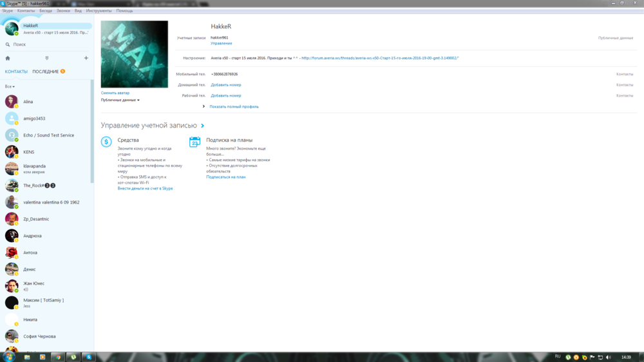
Task: Click Подписаться на план link
Action: (x=225, y=176)
